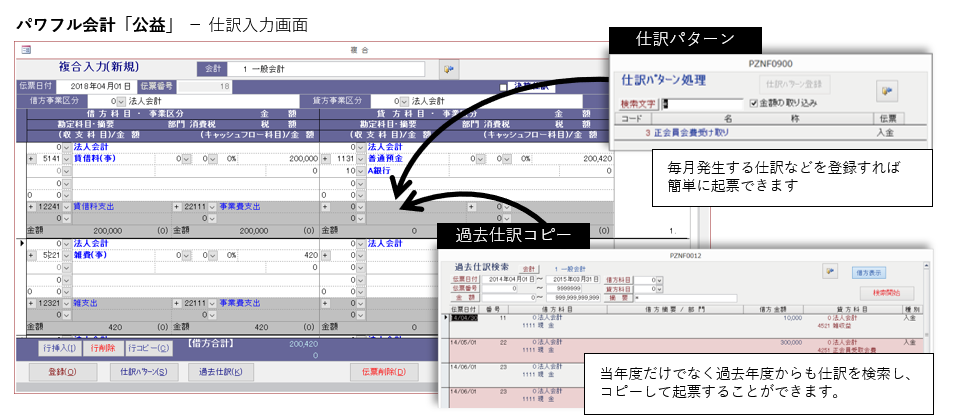The width and height of the screenshot is (955, 415).
Task: Click the 会計 button in the 過去仕訳検索 window
Action: (529, 269)
